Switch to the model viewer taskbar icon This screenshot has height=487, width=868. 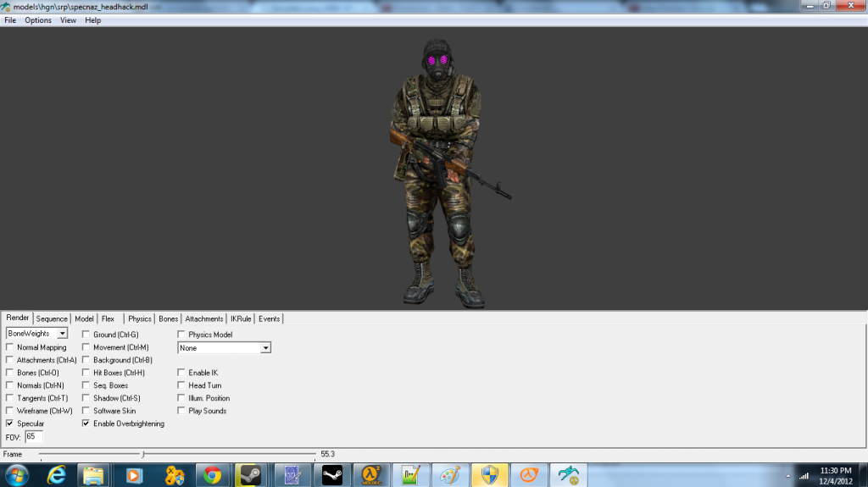tap(569, 475)
